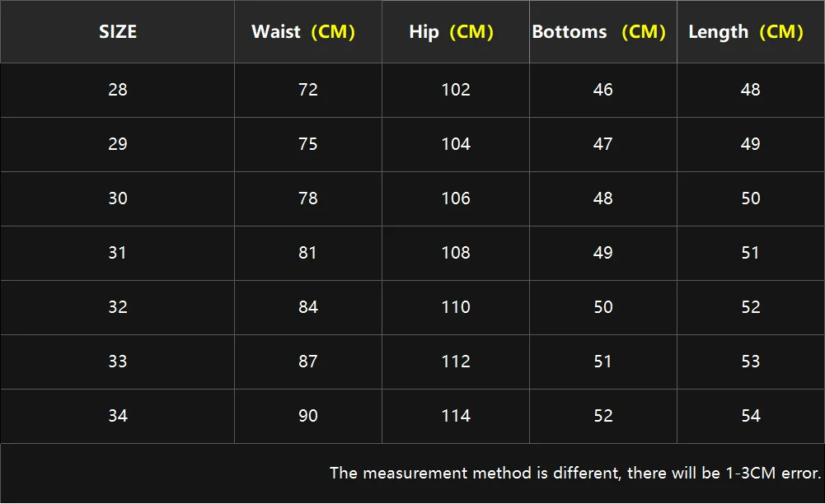Click waist value 81

point(307,253)
